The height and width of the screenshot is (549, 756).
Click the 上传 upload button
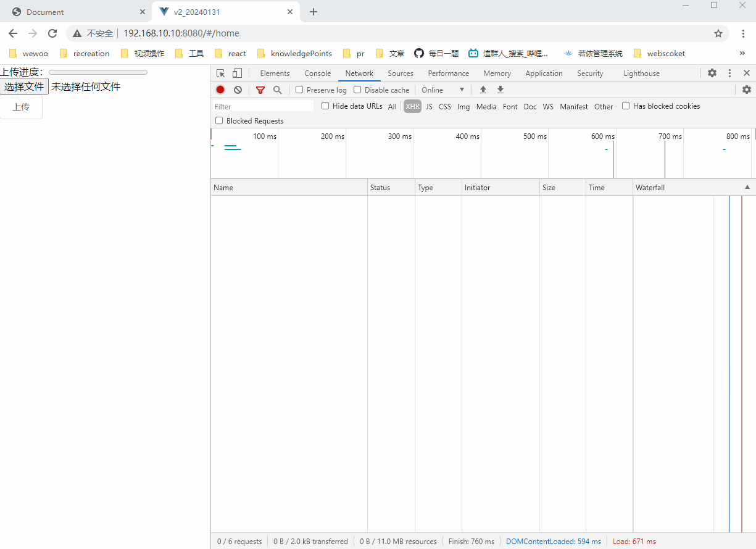pos(21,107)
